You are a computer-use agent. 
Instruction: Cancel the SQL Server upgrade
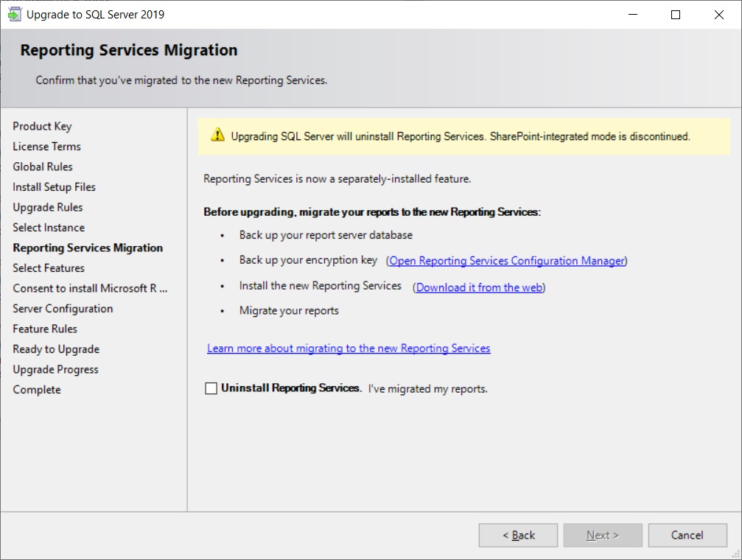(x=687, y=536)
